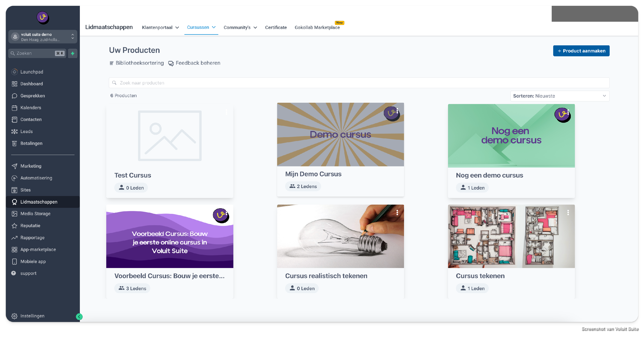The image size is (644, 337).
Task: Click the Cursus realistisch tekenen title
Action: (x=326, y=276)
